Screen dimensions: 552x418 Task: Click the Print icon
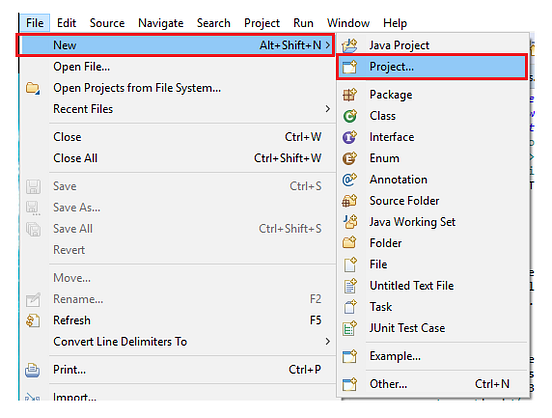[33, 370]
